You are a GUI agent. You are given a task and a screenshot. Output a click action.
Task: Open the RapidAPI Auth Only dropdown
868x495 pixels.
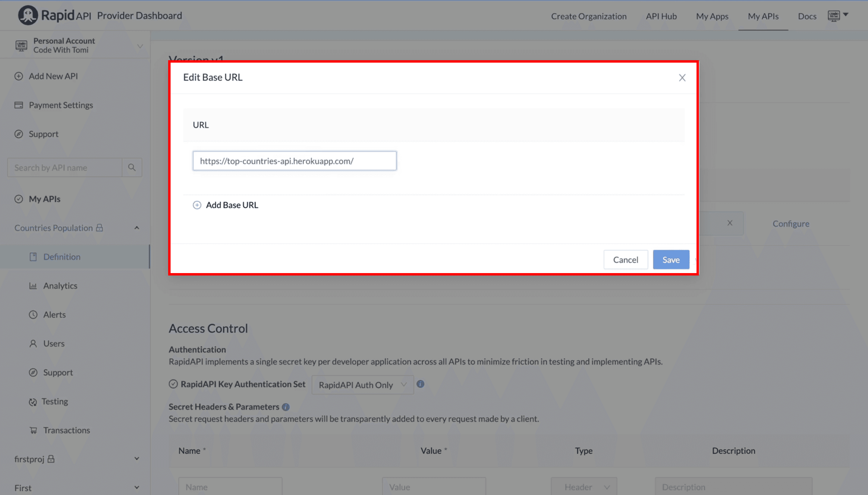point(363,385)
